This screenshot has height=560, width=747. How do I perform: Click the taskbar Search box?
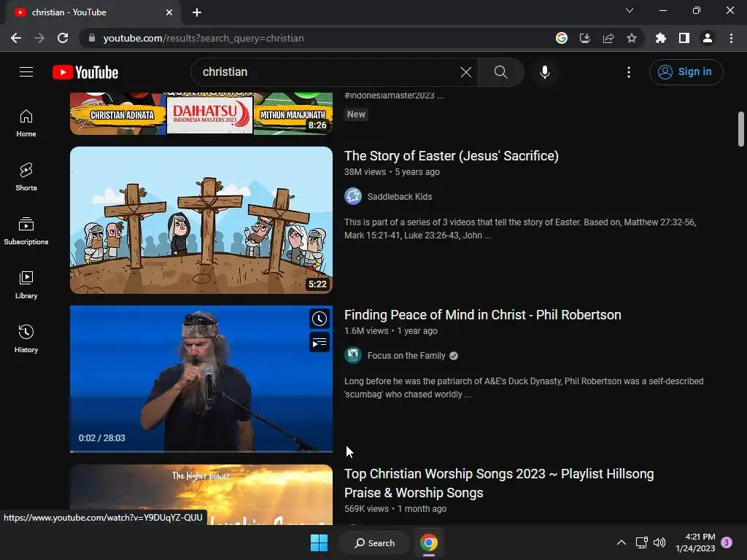[375, 542]
